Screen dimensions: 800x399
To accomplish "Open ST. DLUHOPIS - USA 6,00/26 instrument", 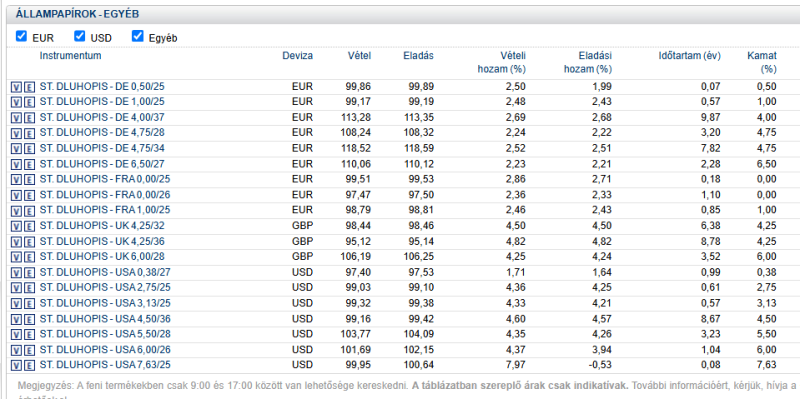I will (x=105, y=350).
